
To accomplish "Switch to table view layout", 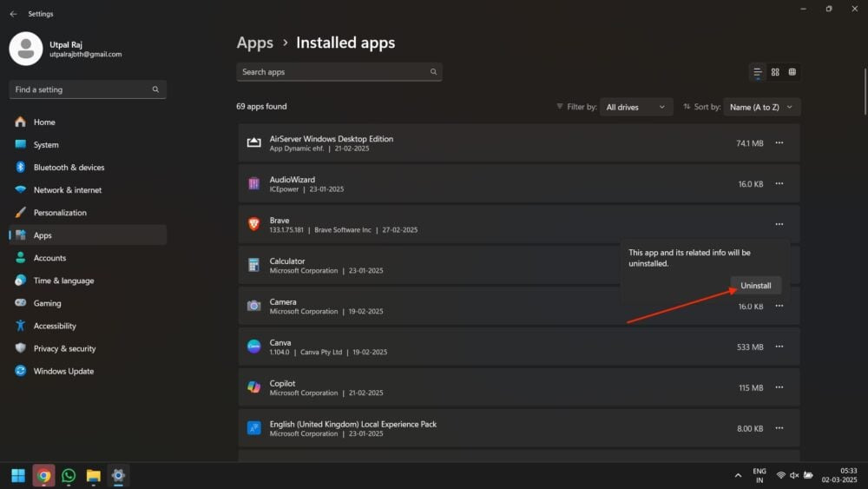I will point(792,72).
